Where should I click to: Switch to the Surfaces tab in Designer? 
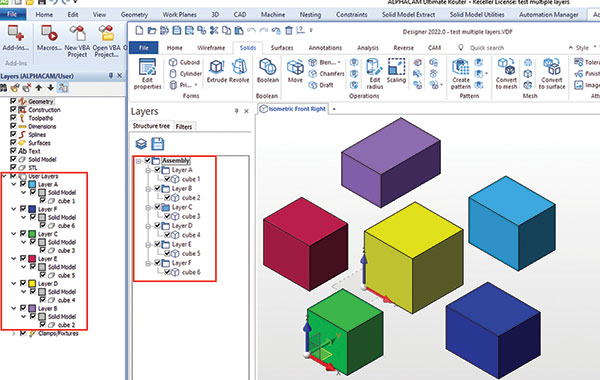[282, 48]
